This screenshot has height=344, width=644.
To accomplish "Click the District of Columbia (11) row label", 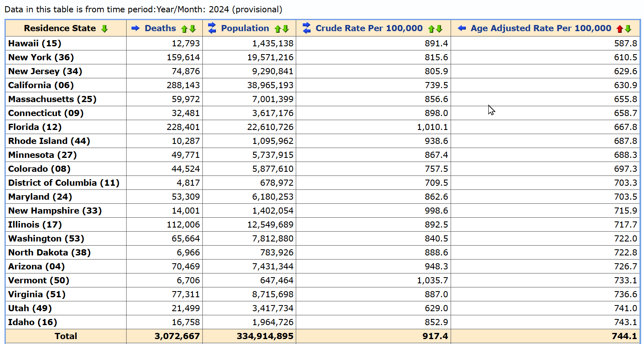I will [x=63, y=183].
